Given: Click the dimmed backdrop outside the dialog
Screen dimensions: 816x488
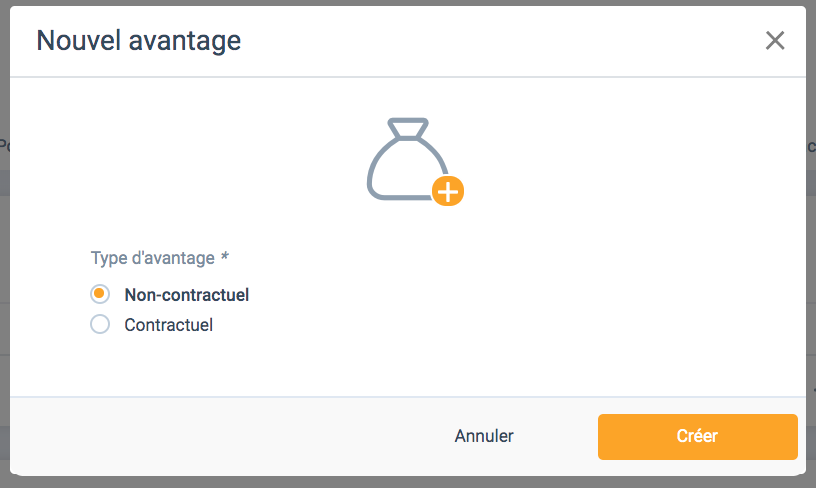Looking at the screenshot, I should coord(408,483).
